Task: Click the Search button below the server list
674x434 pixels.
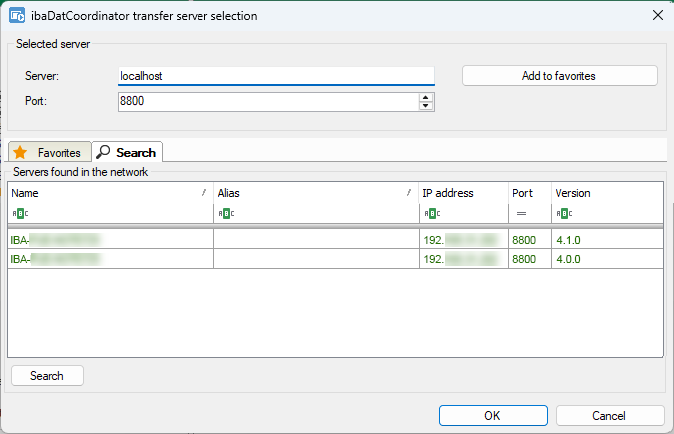Action: 47,376
